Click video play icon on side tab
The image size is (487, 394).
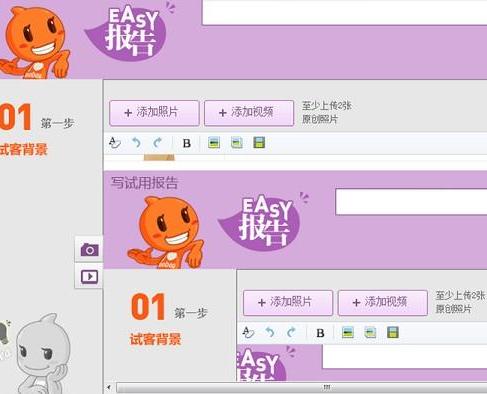(89, 276)
